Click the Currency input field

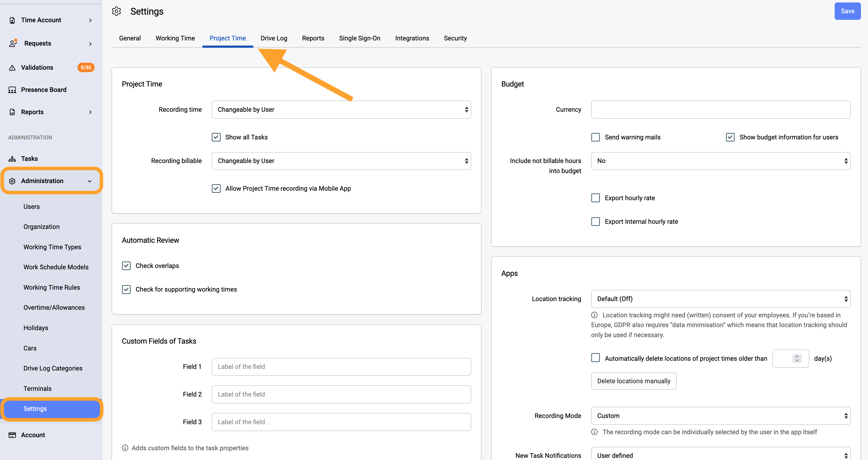pos(721,110)
